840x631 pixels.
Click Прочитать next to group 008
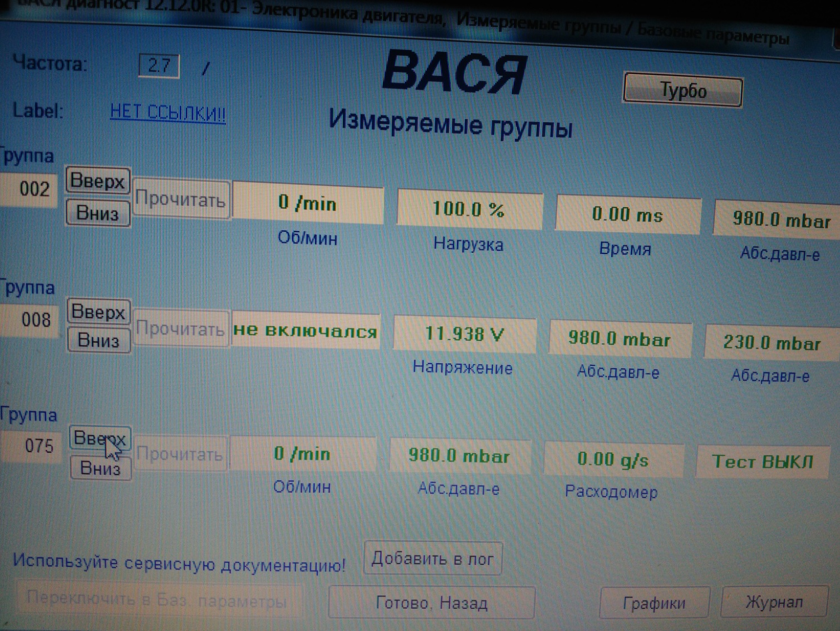(180, 329)
